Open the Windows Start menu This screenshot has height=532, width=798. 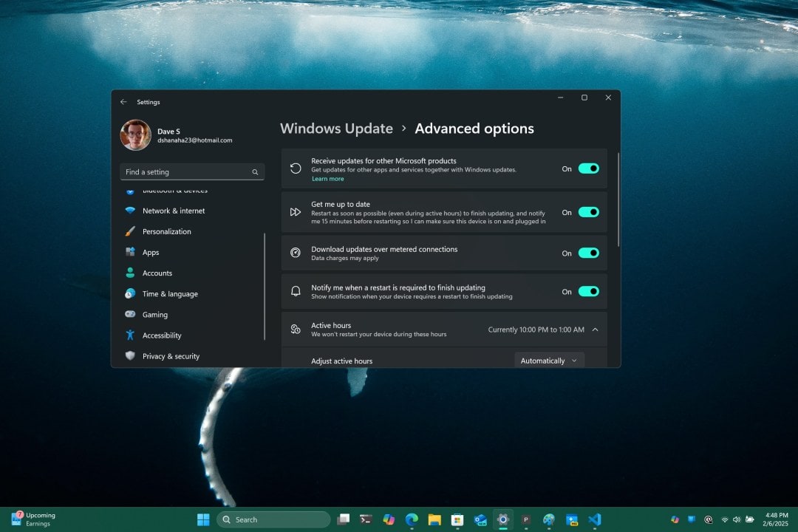tap(202, 519)
